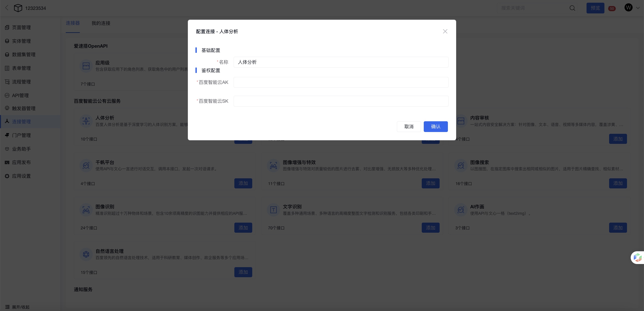Open 触发器管理 in sidebar
The height and width of the screenshot is (311, 644).
point(23,108)
